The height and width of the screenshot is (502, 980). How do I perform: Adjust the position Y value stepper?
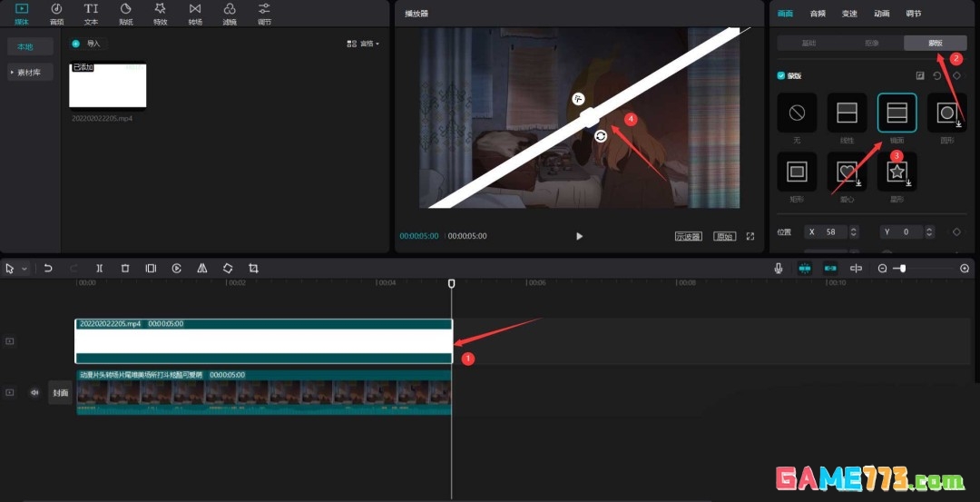click(929, 231)
